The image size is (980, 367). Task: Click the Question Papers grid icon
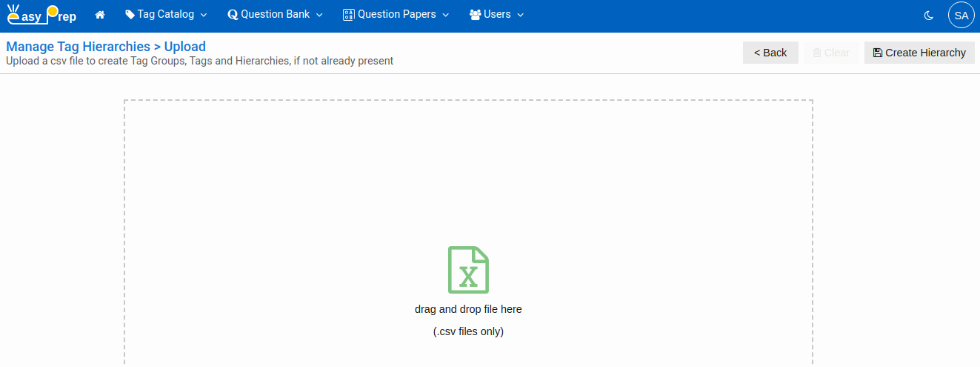click(349, 15)
